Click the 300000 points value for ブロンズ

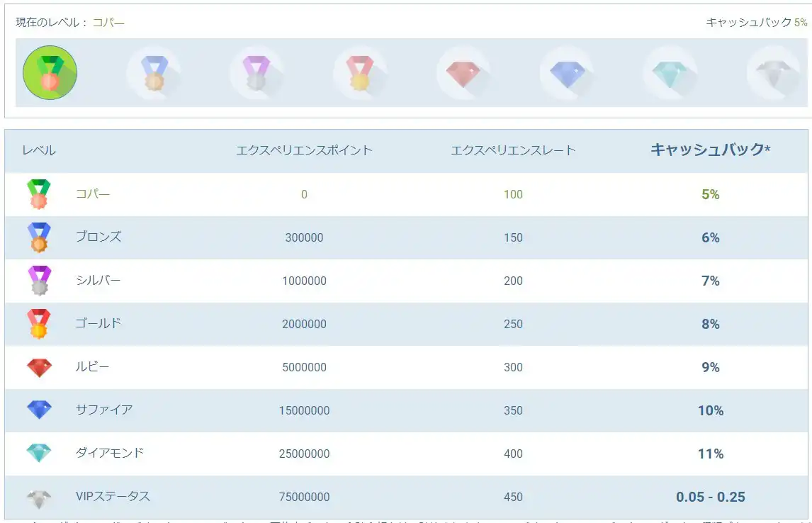[305, 237]
